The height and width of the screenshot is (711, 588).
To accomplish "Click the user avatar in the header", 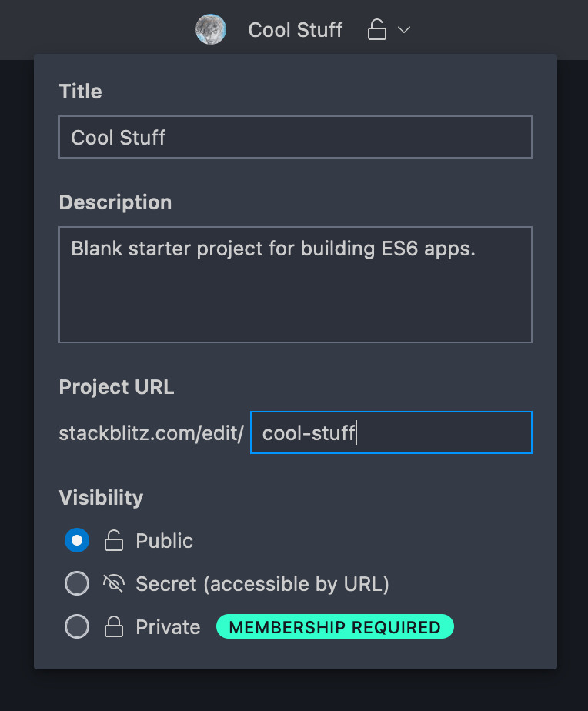I will coord(211,29).
